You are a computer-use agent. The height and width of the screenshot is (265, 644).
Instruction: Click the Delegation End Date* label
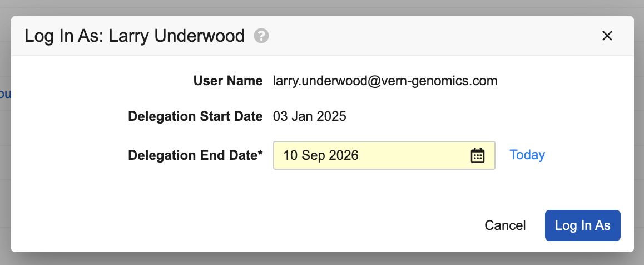(195, 155)
